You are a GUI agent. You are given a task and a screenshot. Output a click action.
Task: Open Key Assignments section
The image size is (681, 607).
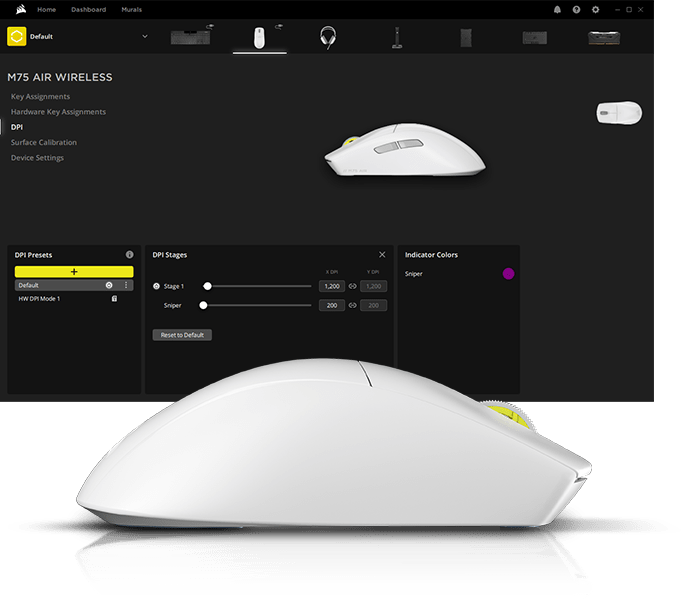pos(40,96)
